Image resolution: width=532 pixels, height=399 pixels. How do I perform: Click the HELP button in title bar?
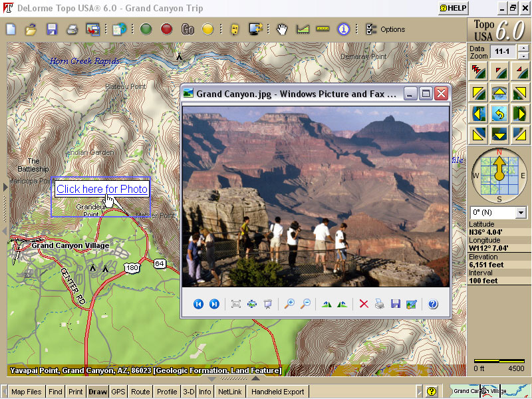454,8
